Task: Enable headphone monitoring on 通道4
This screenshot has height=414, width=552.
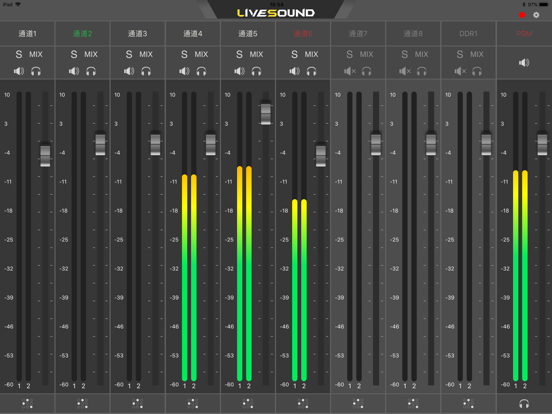Action: [x=201, y=71]
